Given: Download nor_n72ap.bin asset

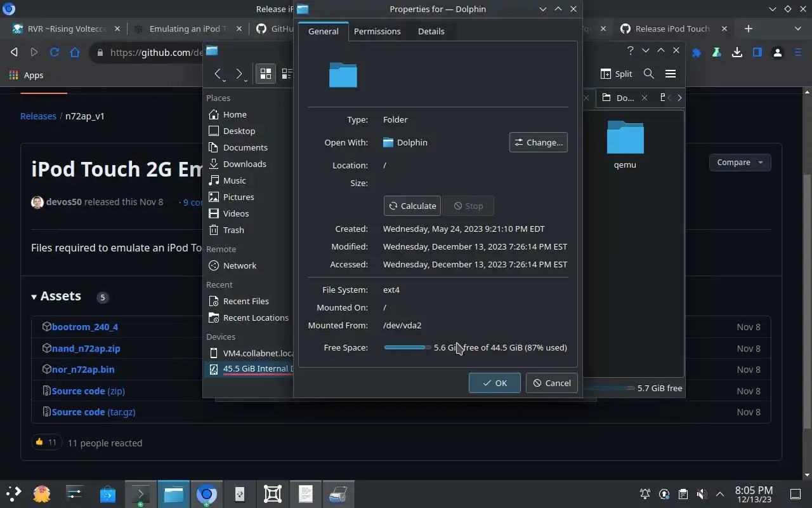Looking at the screenshot, I should click(x=83, y=369).
